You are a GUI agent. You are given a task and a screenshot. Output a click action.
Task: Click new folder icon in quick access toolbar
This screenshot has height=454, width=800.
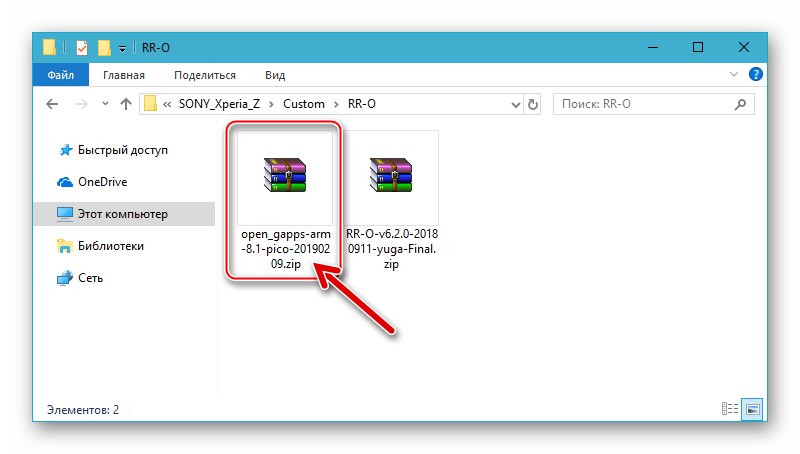click(x=104, y=48)
